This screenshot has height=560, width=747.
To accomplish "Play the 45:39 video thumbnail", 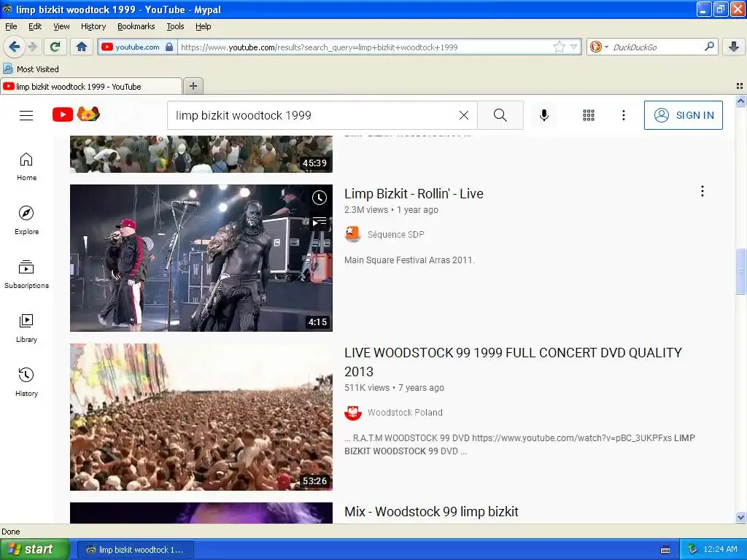I will [201, 154].
